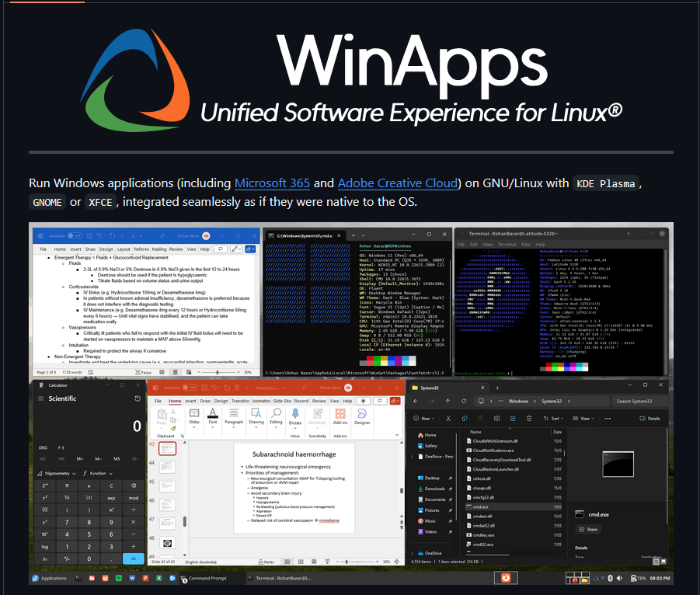This screenshot has width=700, height=595.
Task: Toggle the DEG angle mode in Calculator
Action: point(43,447)
